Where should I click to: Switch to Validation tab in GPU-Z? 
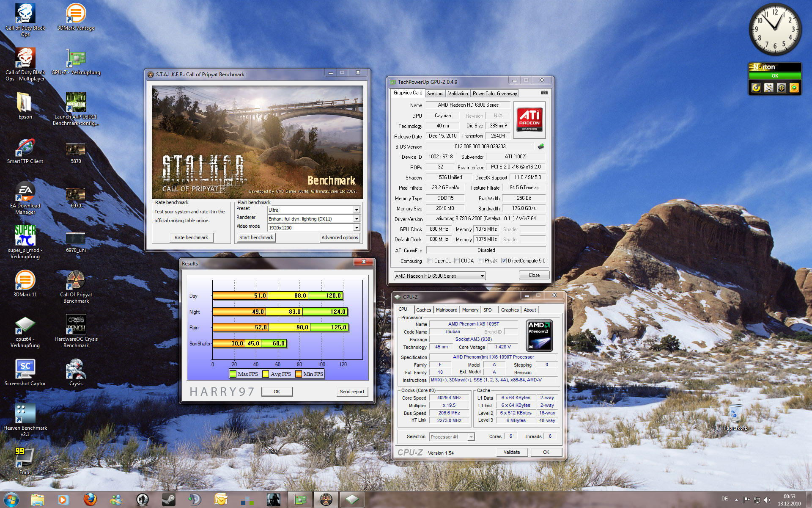[458, 94]
